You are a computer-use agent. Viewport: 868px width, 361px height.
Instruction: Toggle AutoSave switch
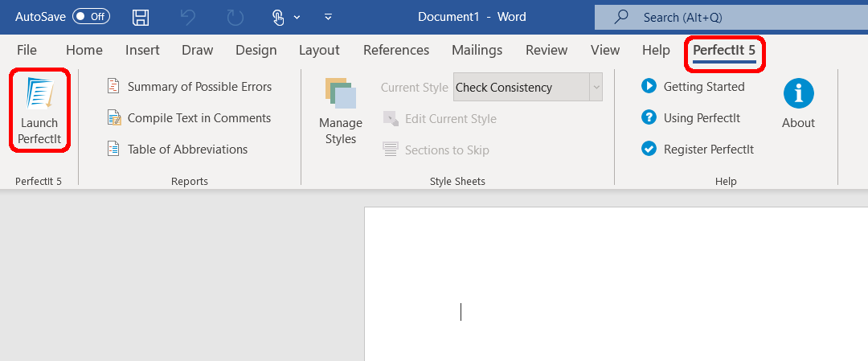pyautogui.click(x=91, y=17)
